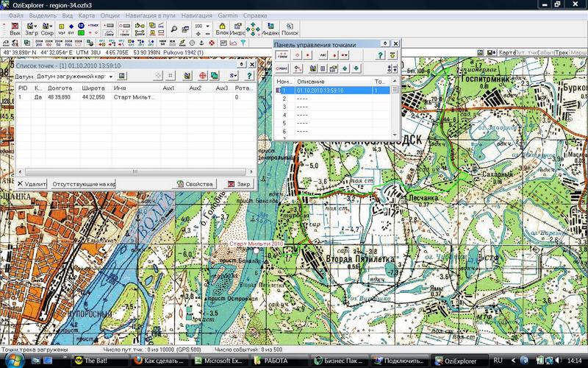Open the Индекс map index icon

coord(270,29)
